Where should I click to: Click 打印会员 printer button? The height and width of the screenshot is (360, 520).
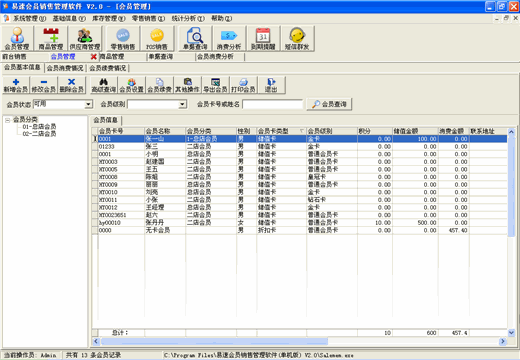pyautogui.click(x=244, y=85)
